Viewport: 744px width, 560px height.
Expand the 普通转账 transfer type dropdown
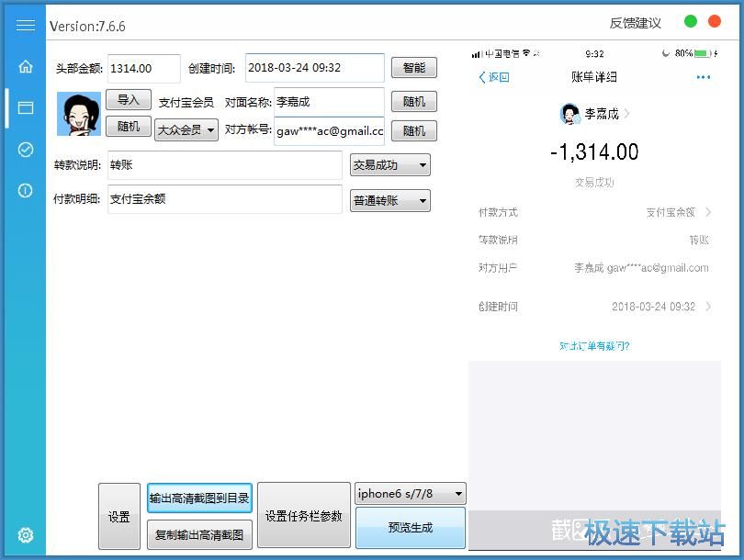389,200
